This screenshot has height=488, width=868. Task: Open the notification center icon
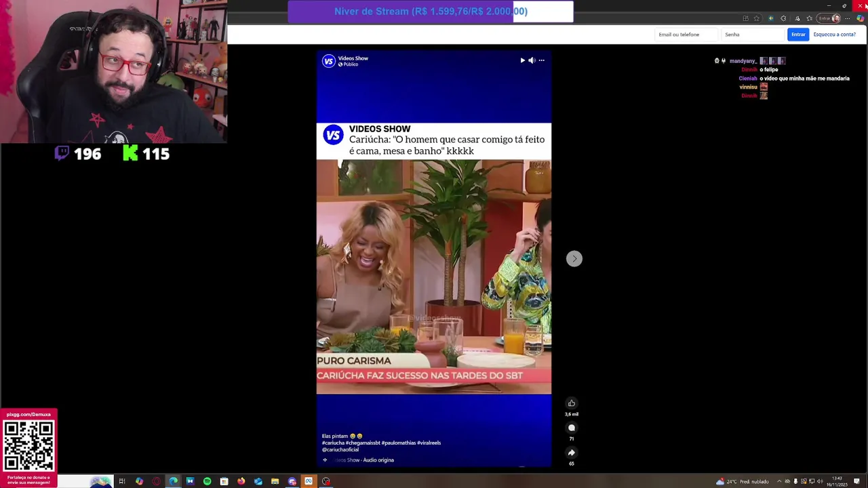(857, 481)
